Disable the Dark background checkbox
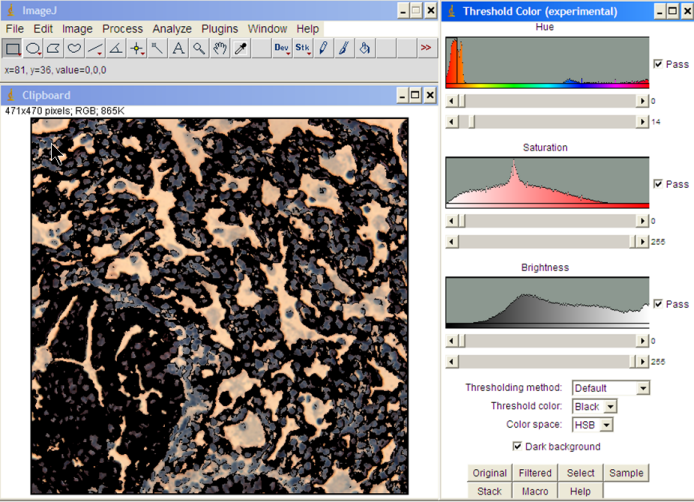This screenshot has width=694, height=502. 517,446
